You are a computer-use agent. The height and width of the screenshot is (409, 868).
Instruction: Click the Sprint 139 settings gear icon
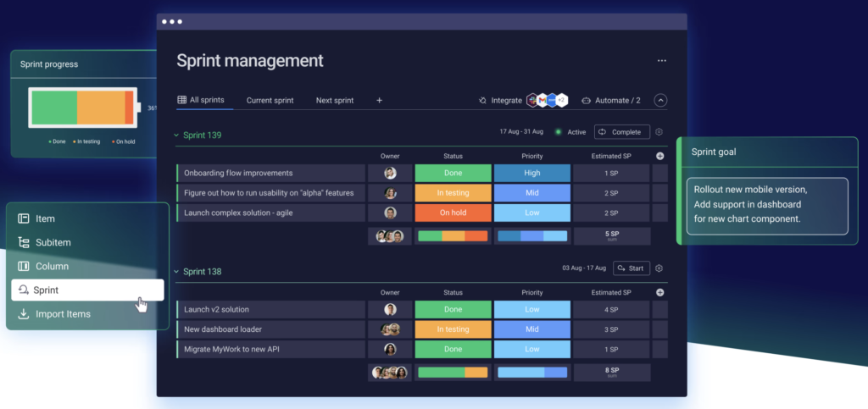(659, 132)
